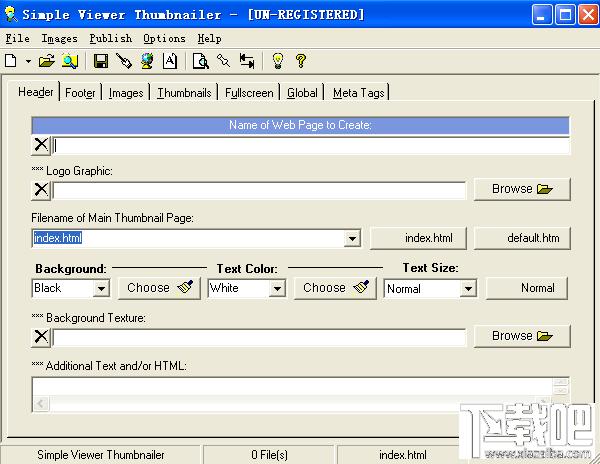This screenshot has width=600, height=464.
Task: Click the pushpin toolbar icon
Action: (223, 60)
